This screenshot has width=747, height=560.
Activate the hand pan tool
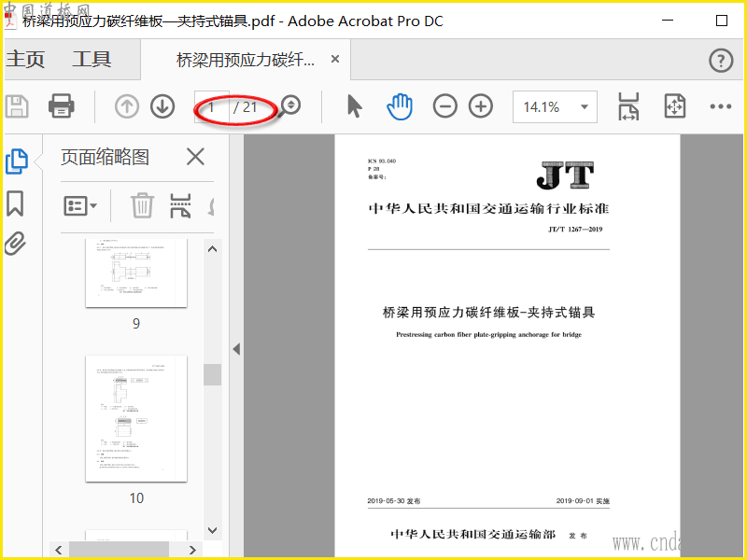point(400,106)
